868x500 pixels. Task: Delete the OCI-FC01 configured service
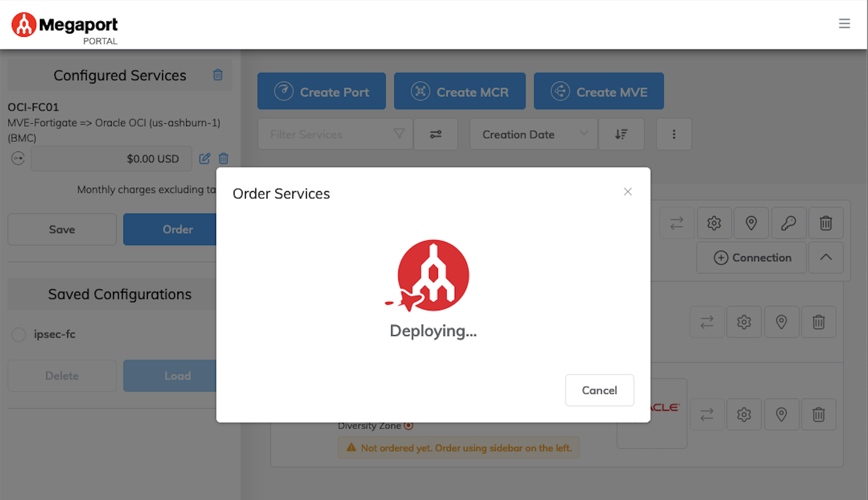pyautogui.click(x=223, y=158)
